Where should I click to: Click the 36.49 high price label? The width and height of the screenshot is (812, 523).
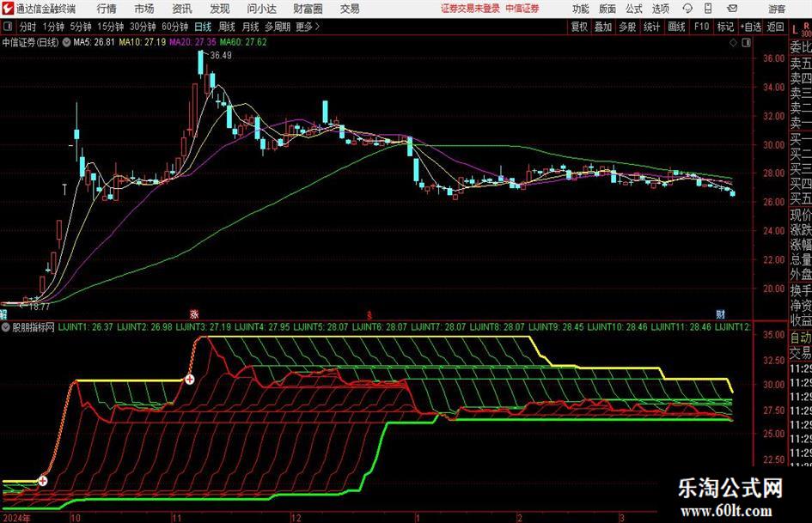(221, 56)
